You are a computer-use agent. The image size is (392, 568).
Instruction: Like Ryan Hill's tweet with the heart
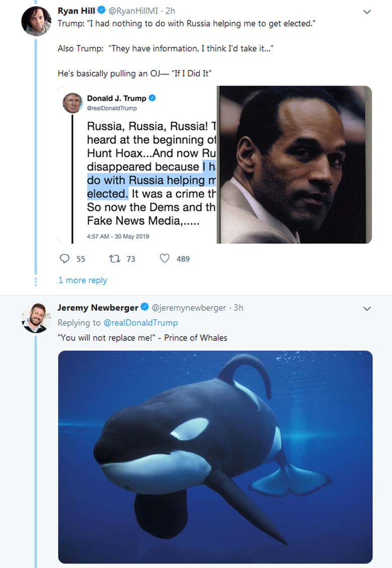(164, 259)
